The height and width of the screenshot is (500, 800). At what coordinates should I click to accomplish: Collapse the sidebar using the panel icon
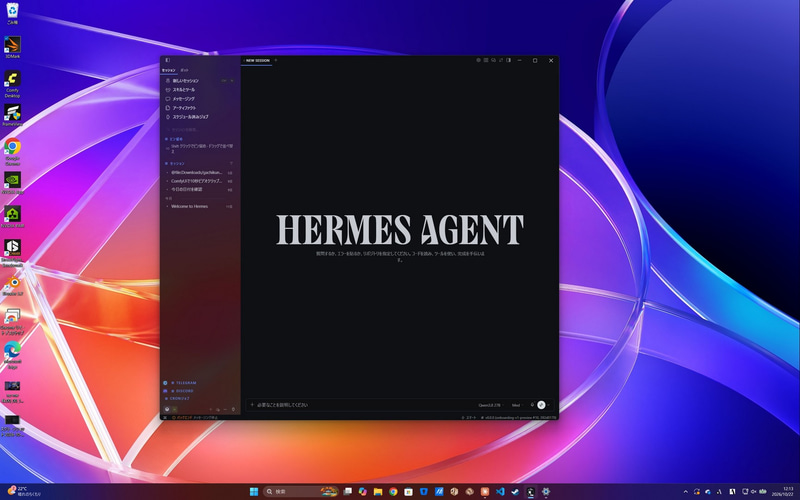tap(167, 60)
